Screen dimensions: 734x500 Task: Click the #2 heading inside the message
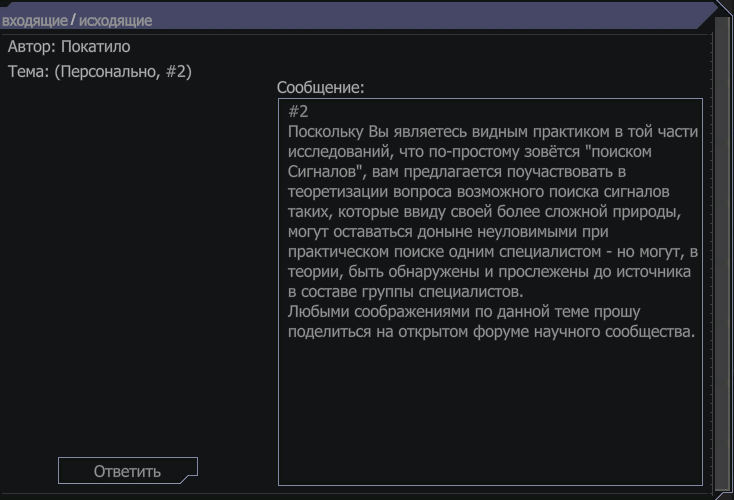(x=298, y=111)
